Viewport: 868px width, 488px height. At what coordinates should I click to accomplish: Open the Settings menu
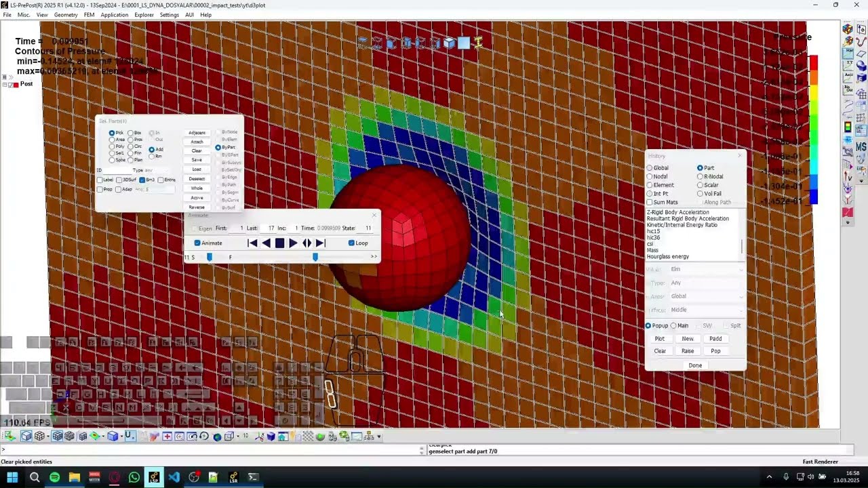coord(170,15)
